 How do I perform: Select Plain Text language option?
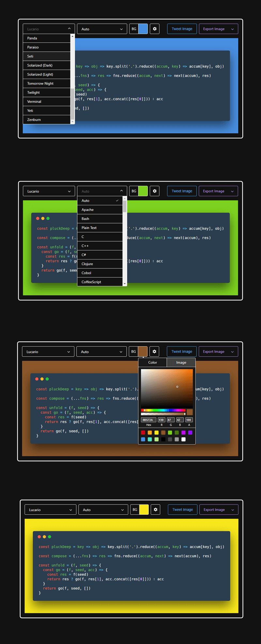tap(100, 228)
